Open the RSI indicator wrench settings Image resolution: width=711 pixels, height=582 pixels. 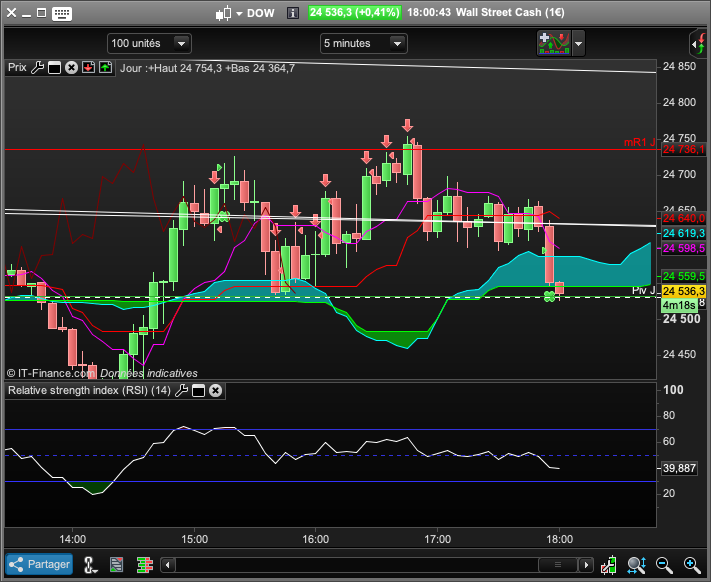point(181,390)
